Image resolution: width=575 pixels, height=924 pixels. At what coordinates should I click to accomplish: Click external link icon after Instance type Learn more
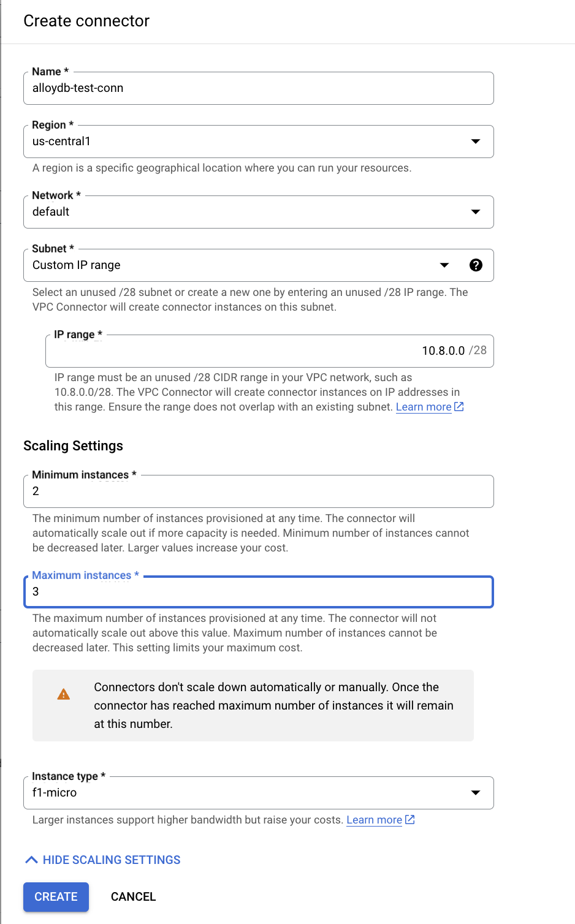[x=410, y=820]
